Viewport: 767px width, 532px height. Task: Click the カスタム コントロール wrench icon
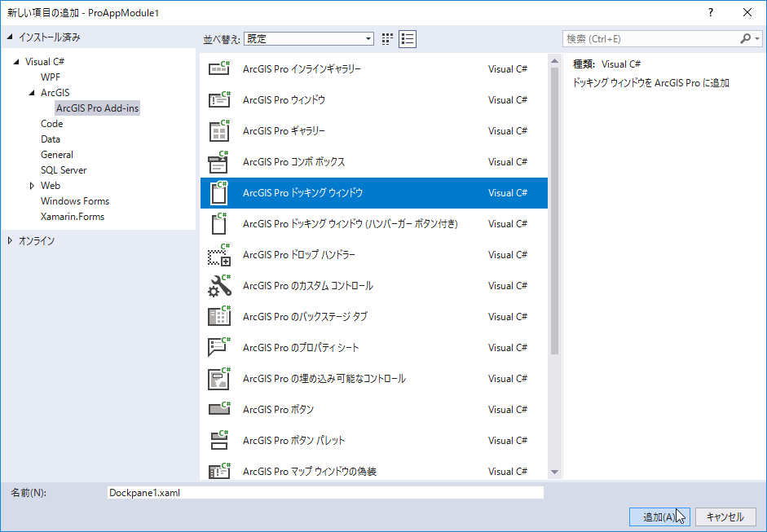point(219,286)
